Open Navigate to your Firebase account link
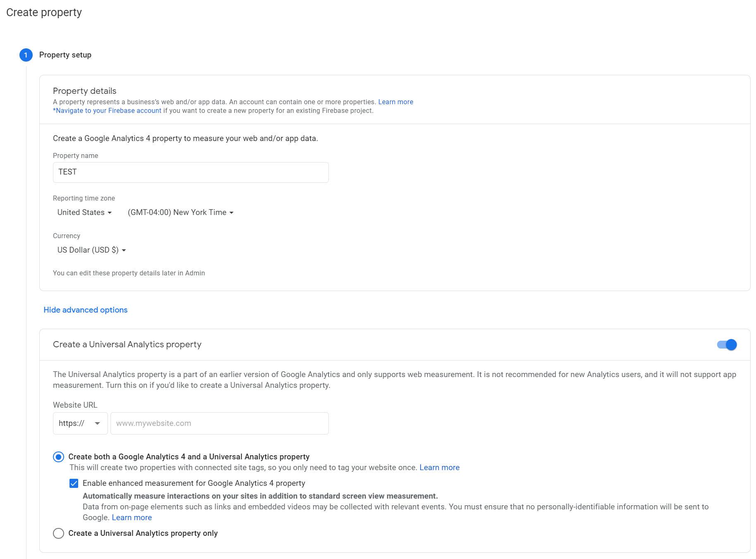The height and width of the screenshot is (559, 756). [x=108, y=111]
